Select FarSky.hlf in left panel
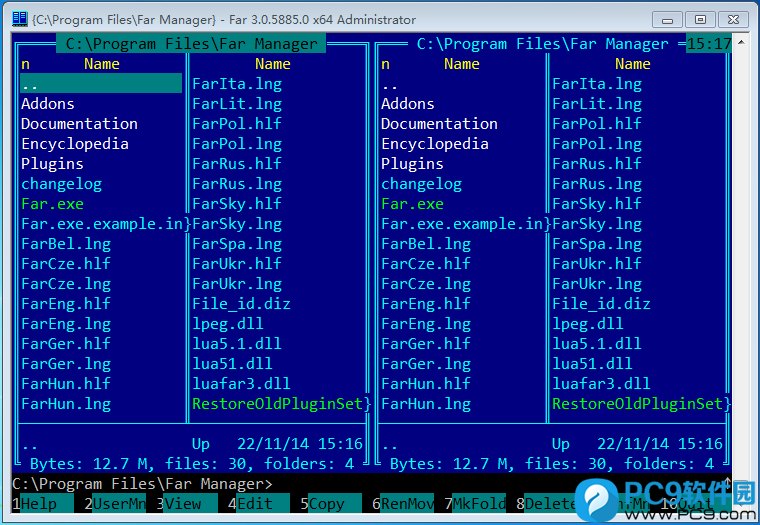The image size is (760, 525). [x=237, y=204]
